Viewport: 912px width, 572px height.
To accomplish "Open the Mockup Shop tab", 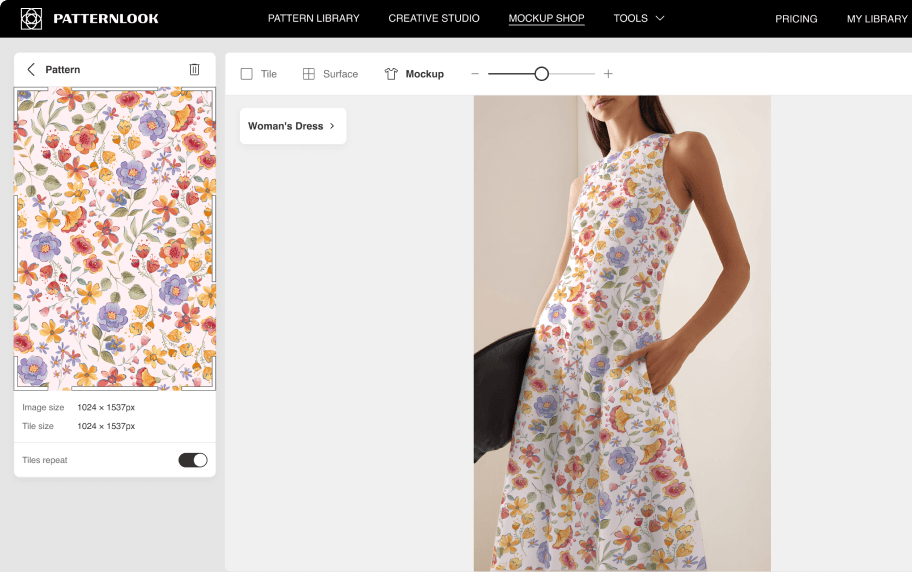I will click(546, 19).
